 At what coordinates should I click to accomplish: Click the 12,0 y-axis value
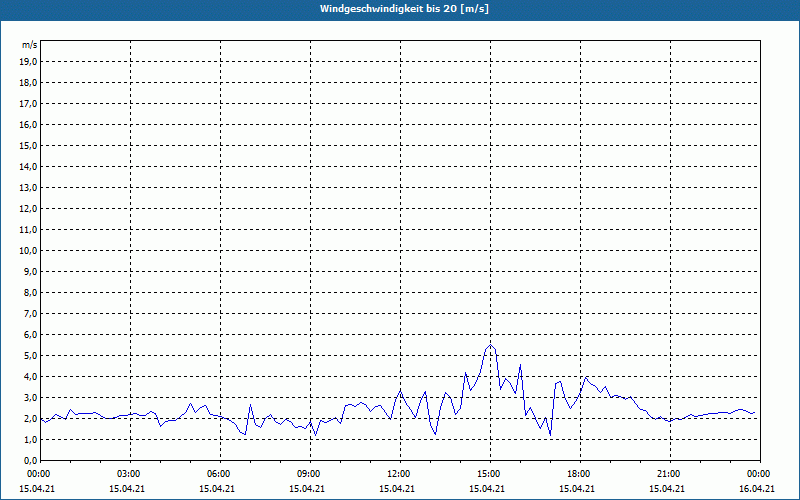[x=29, y=209]
